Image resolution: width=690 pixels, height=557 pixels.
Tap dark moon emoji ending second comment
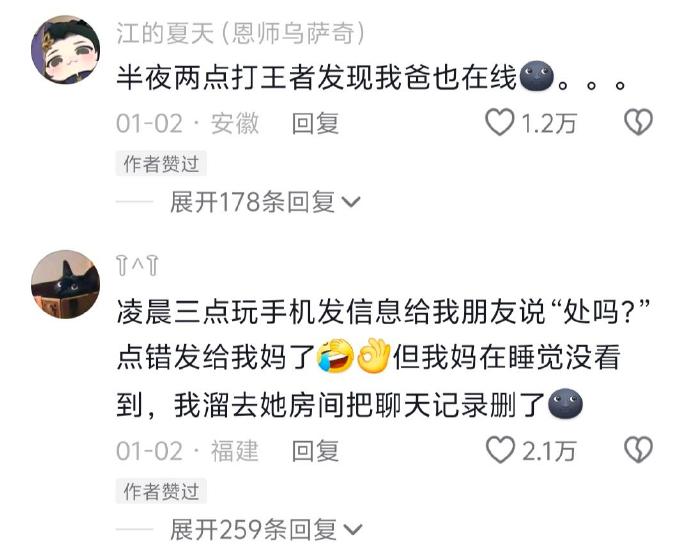click(565, 404)
